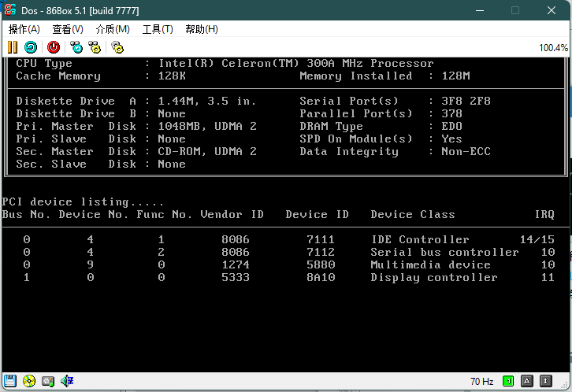
Task: Open the 操作(A) menu
Action: point(24,29)
